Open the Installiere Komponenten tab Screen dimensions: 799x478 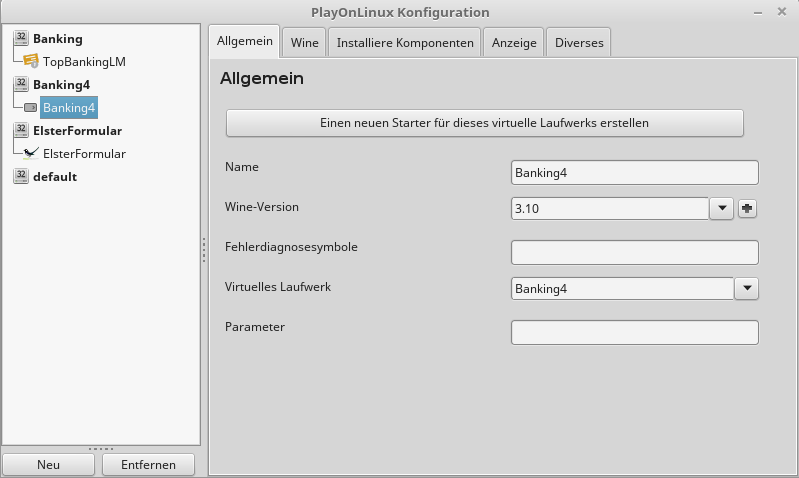pos(405,42)
